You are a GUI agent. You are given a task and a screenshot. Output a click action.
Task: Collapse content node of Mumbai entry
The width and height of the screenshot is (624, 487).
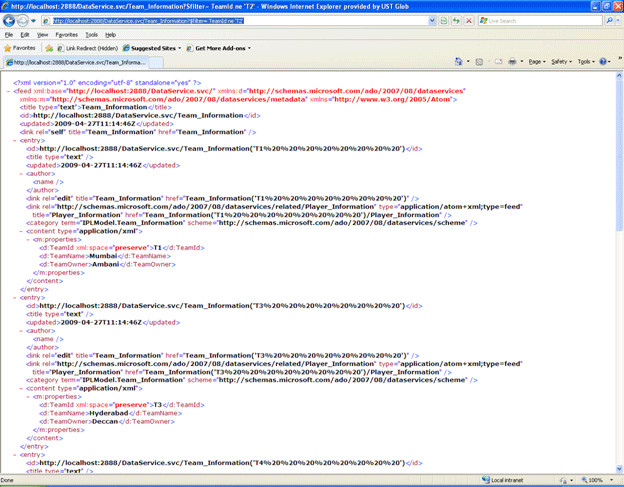(x=21, y=231)
